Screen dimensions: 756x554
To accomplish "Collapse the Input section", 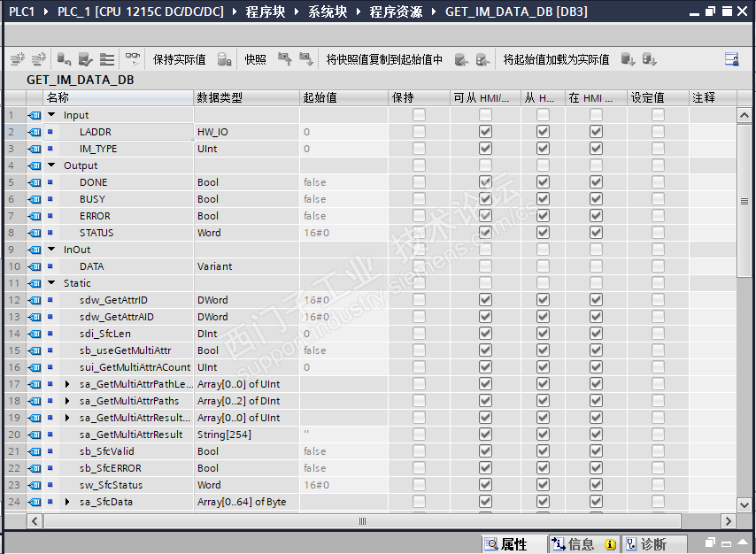I will pyautogui.click(x=51, y=115).
